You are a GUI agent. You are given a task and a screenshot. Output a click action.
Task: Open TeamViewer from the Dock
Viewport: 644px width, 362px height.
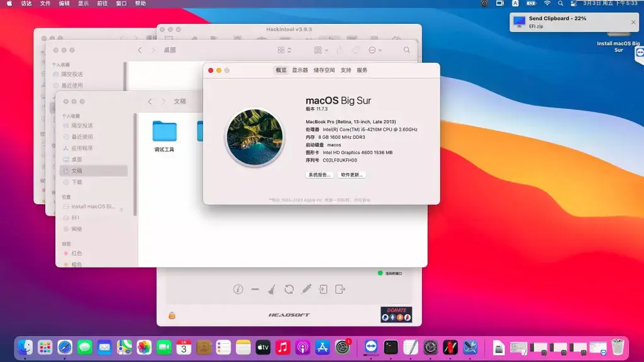(x=371, y=348)
